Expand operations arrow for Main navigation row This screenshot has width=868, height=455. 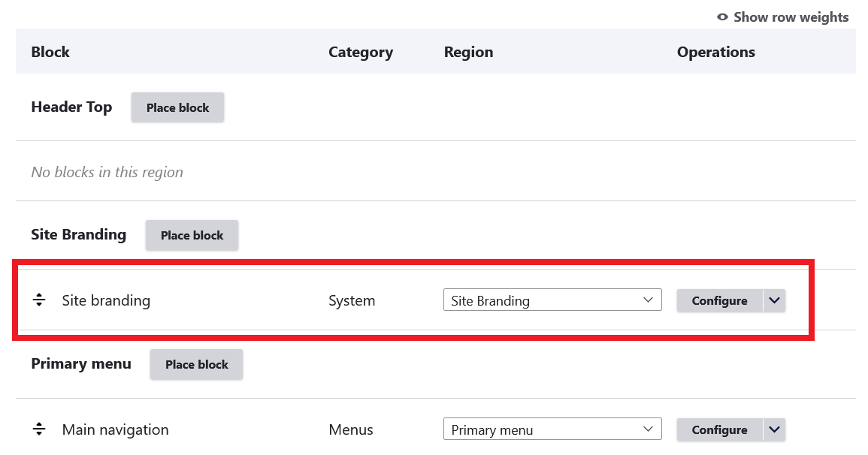(775, 429)
